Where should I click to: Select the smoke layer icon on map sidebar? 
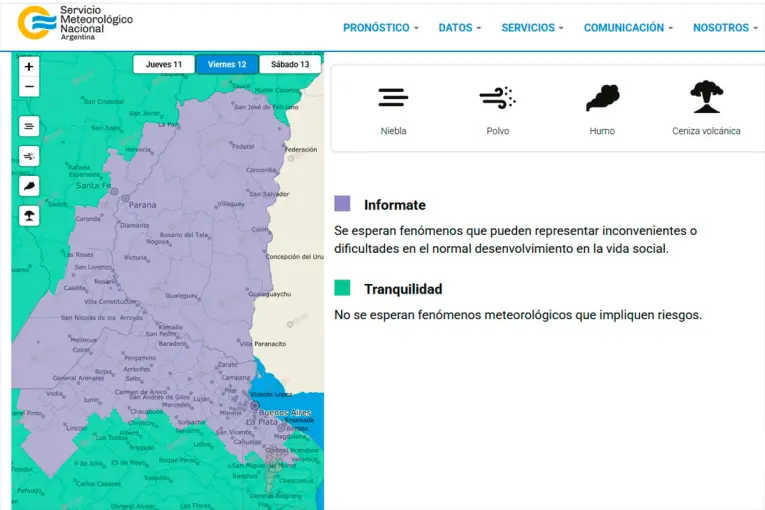tap(29, 186)
